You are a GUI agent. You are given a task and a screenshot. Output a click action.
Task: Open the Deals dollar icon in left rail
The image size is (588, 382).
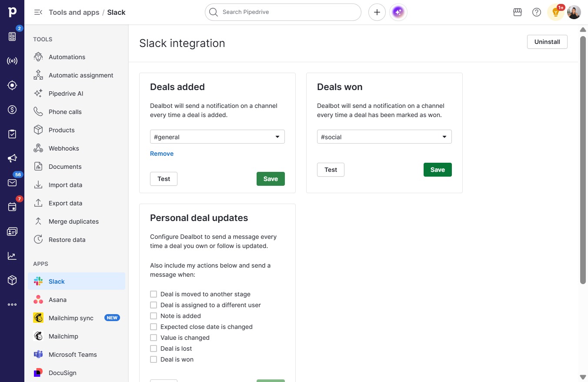[x=12, y=110]
